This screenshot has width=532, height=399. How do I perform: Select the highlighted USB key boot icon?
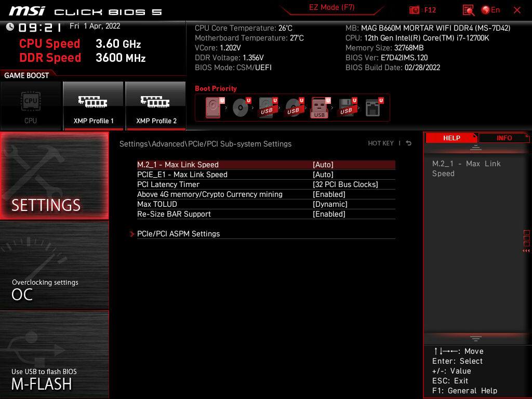320,108
